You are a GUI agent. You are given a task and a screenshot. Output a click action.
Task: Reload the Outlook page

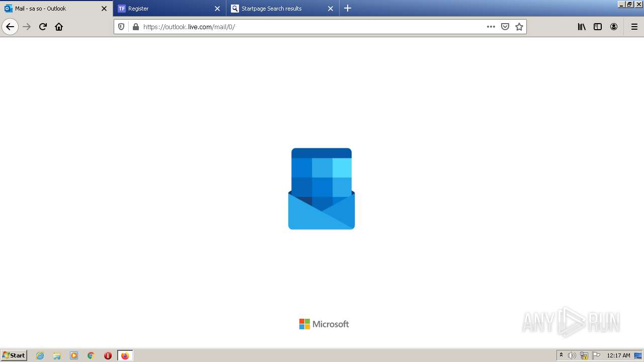click(43, 27)
